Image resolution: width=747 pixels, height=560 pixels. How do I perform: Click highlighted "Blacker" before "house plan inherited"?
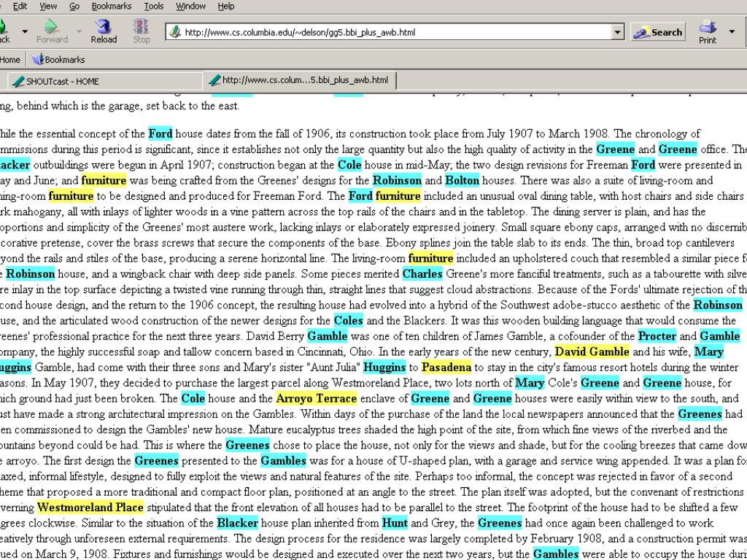(x=237, y=524)
